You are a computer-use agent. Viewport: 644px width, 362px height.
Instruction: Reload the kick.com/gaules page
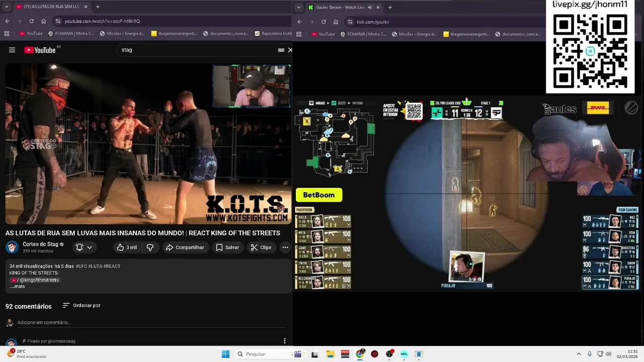click(x=324, y=22)
